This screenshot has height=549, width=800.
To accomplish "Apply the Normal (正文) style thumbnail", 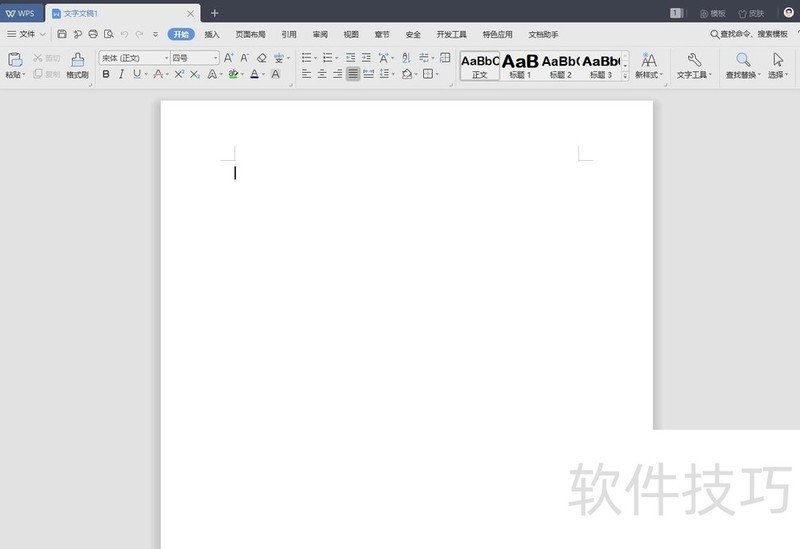I will [480, 66].
